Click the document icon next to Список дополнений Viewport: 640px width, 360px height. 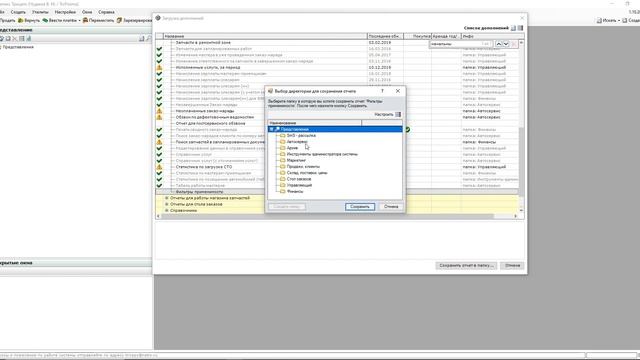[x=513, y=28]
